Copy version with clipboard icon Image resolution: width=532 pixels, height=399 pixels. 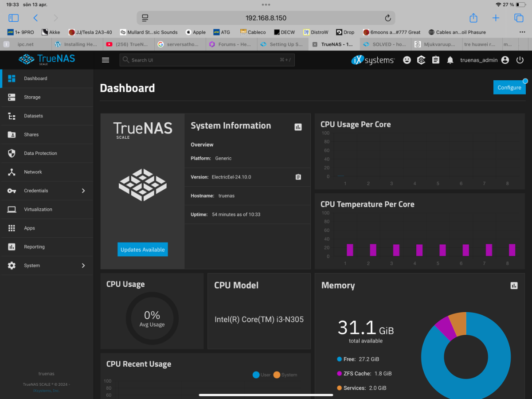click(298, 177)
